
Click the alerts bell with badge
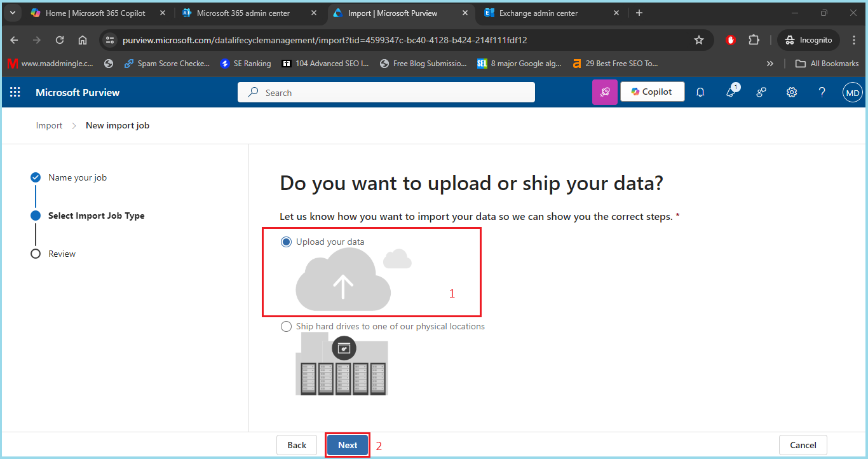tap(731, 91)
